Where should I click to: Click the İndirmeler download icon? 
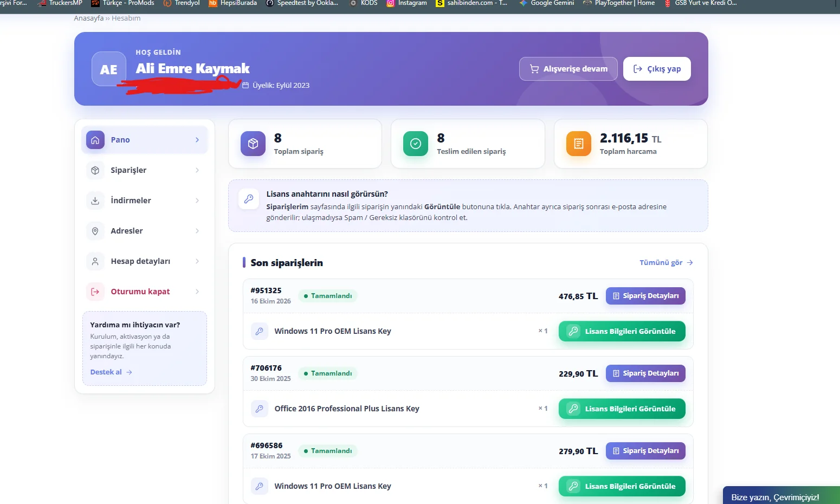95,201
